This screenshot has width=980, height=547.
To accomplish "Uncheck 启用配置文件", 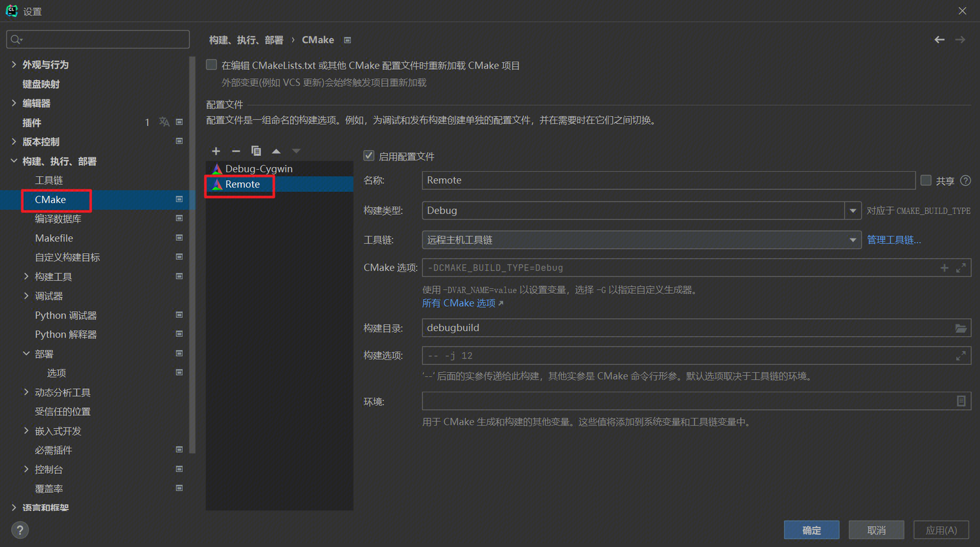I will (369, 155).
